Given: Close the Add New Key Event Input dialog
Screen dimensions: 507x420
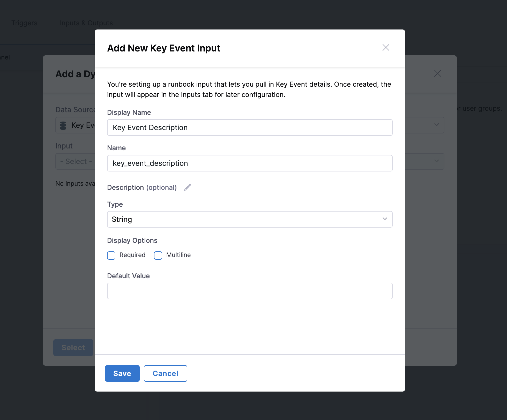Looking at the screenshot, I should pos(386,48).
